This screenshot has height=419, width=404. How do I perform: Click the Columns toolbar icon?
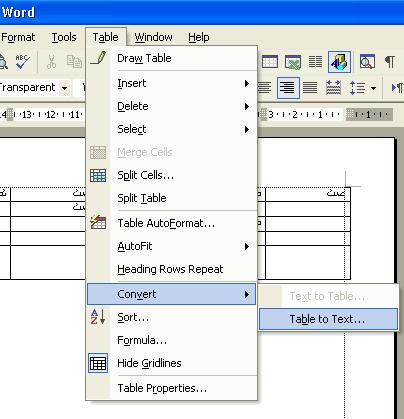(x=315, y=62)
